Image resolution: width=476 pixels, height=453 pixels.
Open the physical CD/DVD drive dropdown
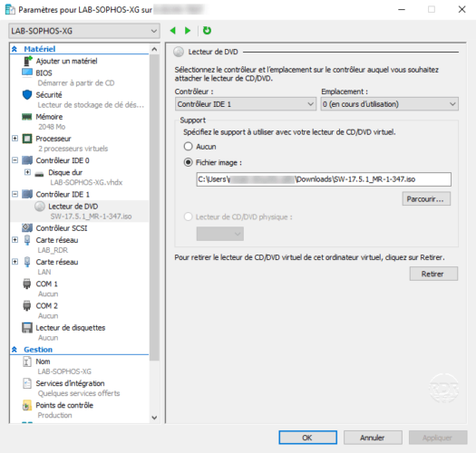[220, 234]
